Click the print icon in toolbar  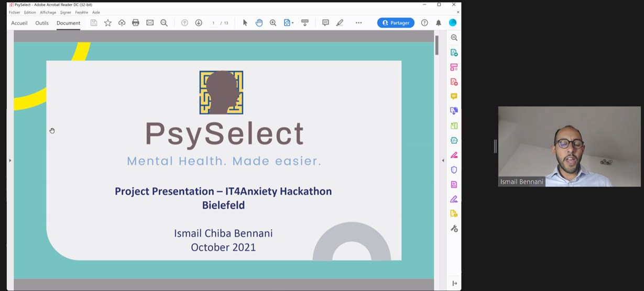pyautogui.click(x=136, y=23)
